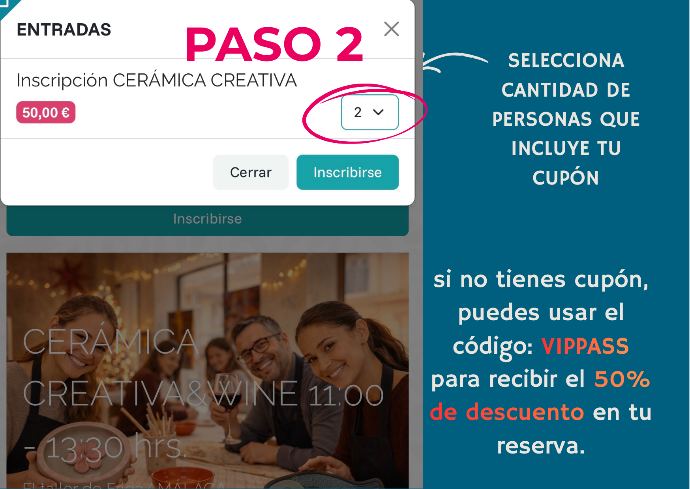Click the 'si no tienes cupón' paragraph

coord(541,363)
